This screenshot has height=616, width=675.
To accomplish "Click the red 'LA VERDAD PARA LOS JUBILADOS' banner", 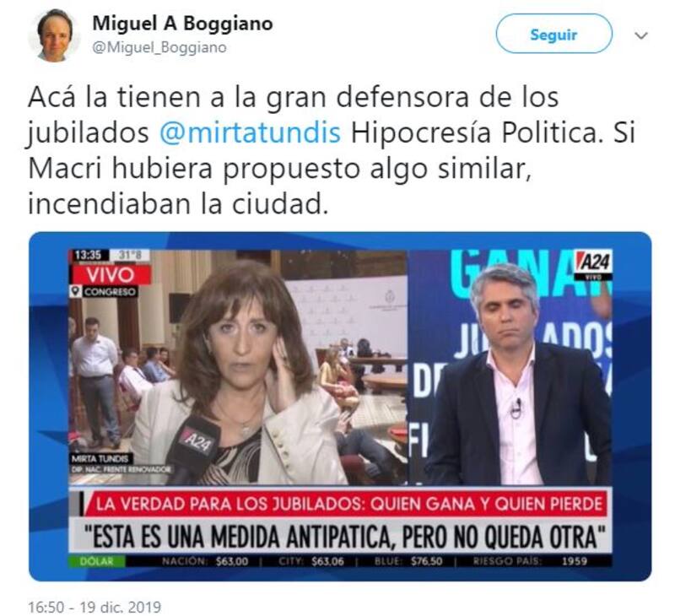I will click(346, 503).
